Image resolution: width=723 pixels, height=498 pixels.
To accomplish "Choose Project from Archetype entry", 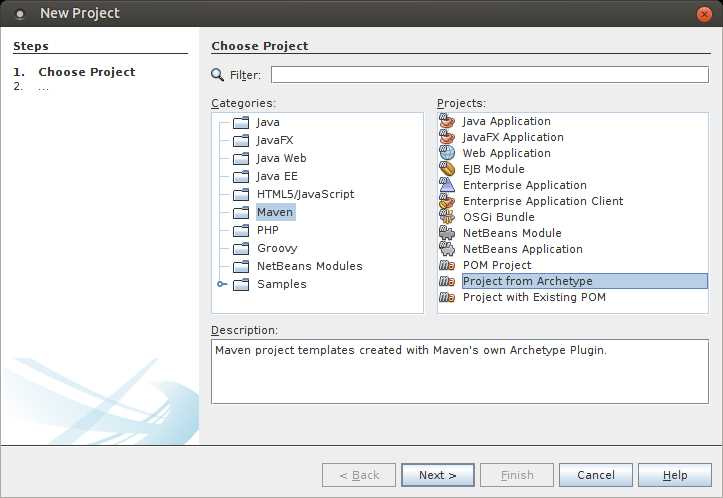I will tap(585, 281).
